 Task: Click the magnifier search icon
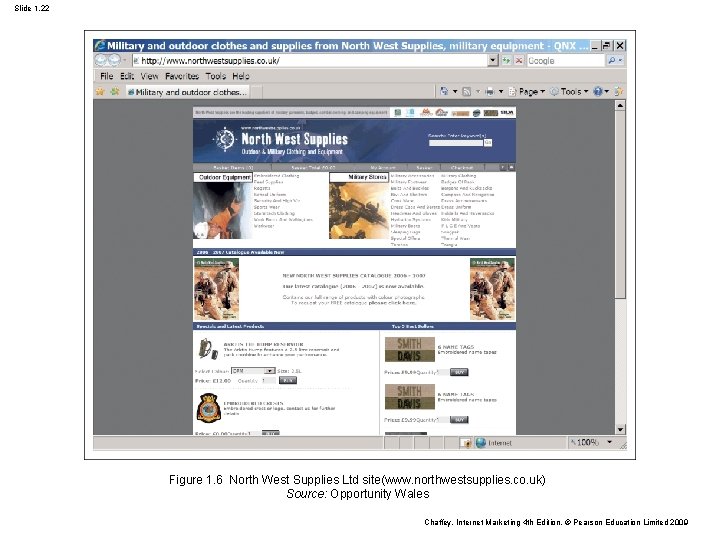[x=612, y=61]
